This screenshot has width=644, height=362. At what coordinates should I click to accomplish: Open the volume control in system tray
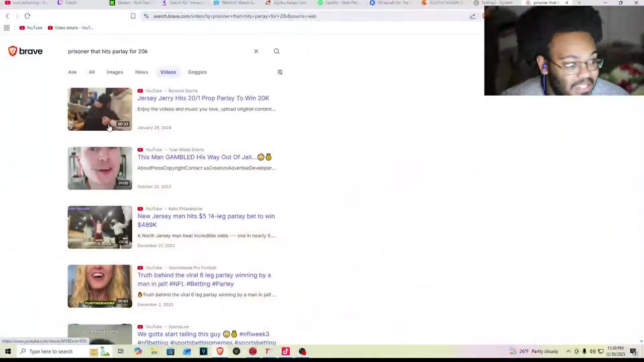pyautogui.click(x=592, y=351)
